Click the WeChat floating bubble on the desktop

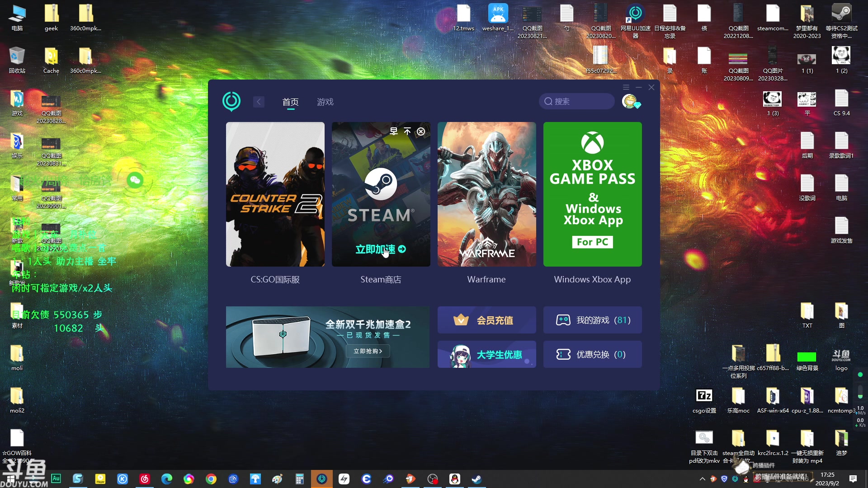135,181
